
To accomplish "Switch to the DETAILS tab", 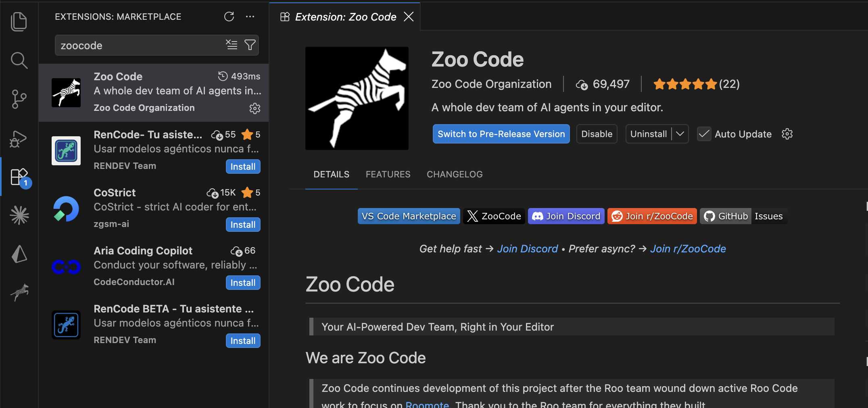I will point(332,174).
